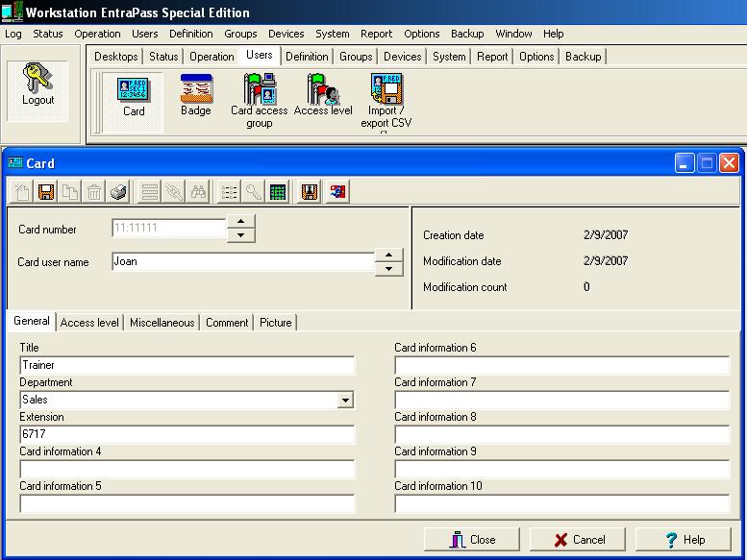Click the Help button with question mark
This screenshot has height=560, width=747.
pyautogui.click(x=684, y=540)
